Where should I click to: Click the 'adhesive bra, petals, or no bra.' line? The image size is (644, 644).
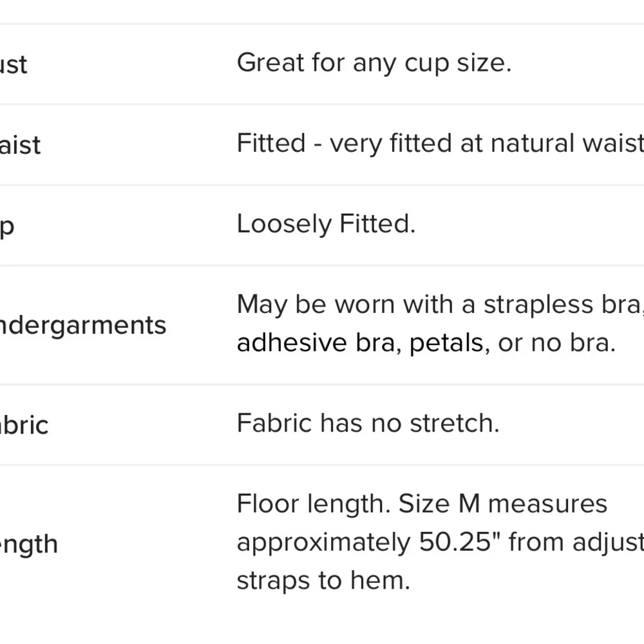(x=426, y=343)
